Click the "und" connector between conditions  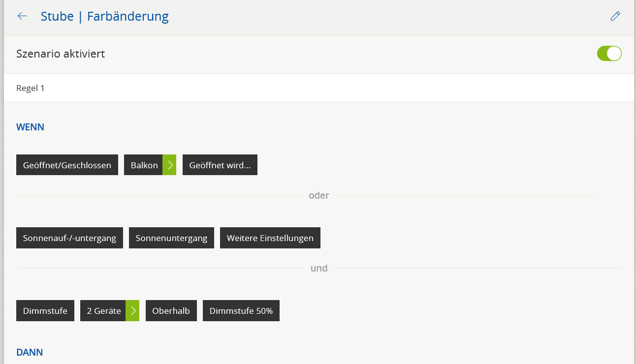[318, 269]
